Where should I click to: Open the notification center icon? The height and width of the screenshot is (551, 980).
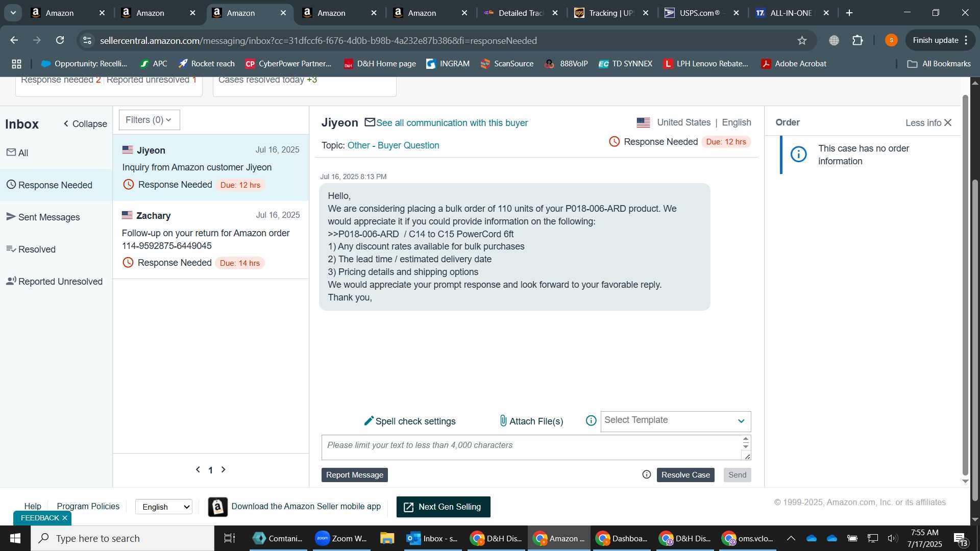tap(960, 539)
